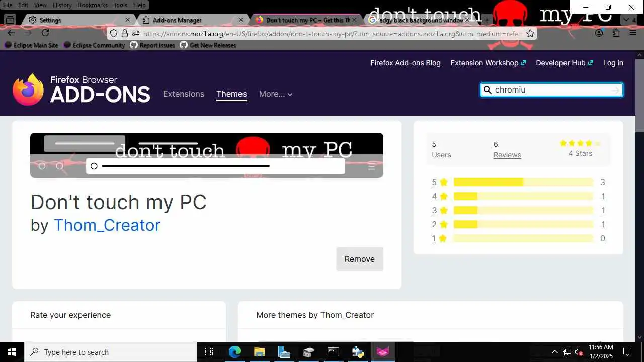Launch Microsoft Edge from taskbar

(x=235, y=352)
